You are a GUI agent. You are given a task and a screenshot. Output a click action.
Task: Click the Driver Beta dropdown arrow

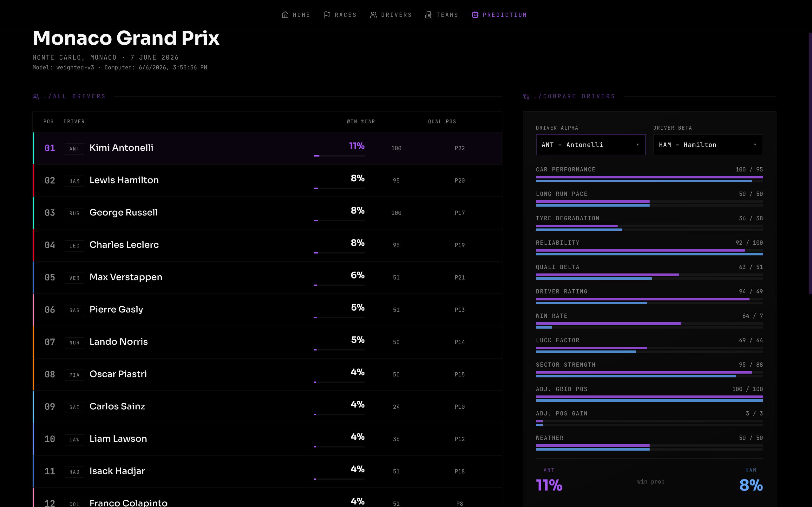[755, 145]
